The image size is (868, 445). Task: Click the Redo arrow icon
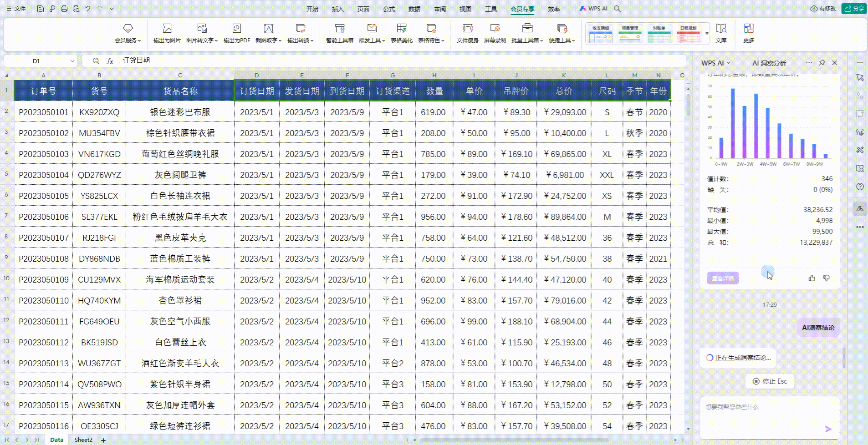[100, 9]
